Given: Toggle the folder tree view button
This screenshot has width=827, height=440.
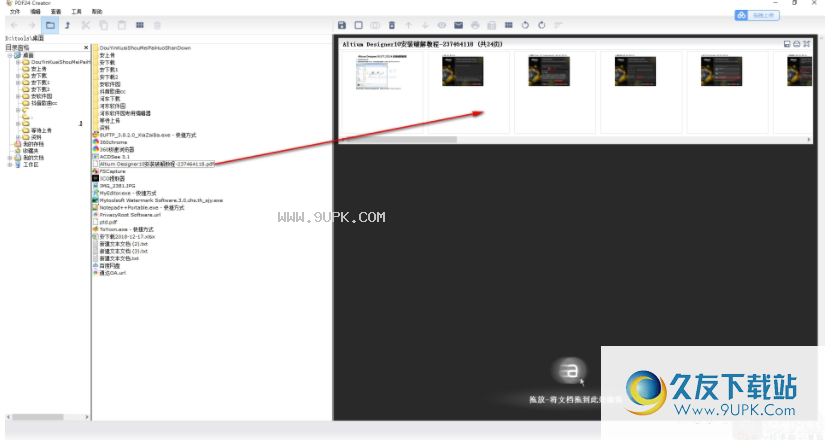Looking at the screenshot, I should [x=50, y=25].
